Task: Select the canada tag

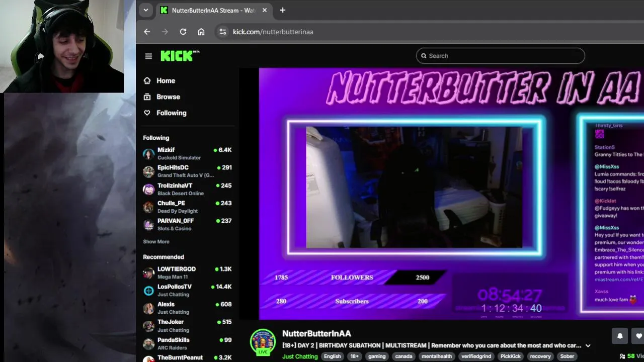Action: click(x=404, y=356)
